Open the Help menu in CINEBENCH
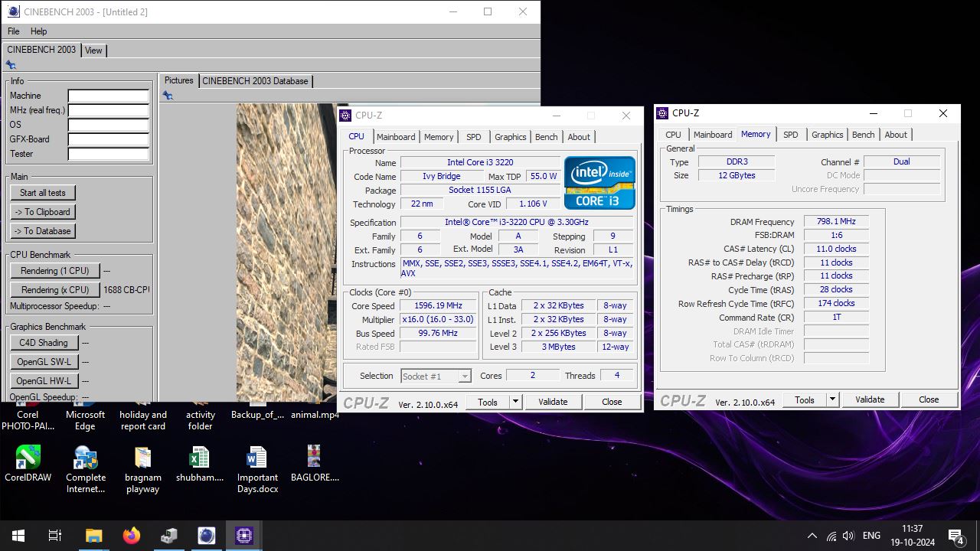The height and width of the screenshot is (551, 980). (x=38, y=31)
